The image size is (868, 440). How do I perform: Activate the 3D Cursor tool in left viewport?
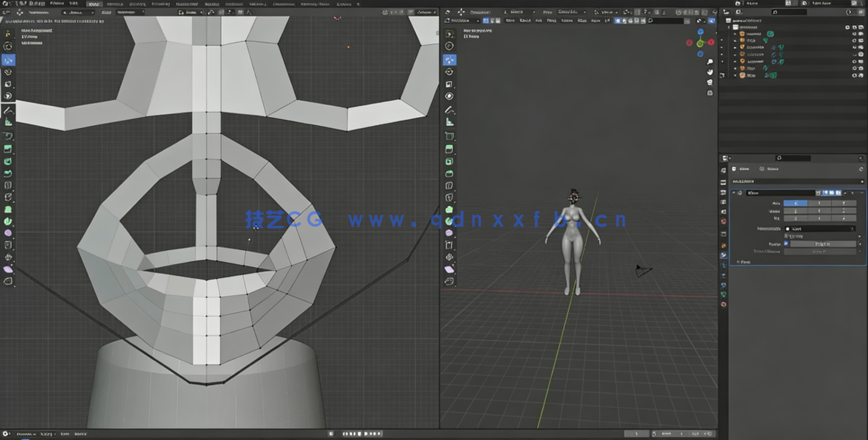click(8, 46)
